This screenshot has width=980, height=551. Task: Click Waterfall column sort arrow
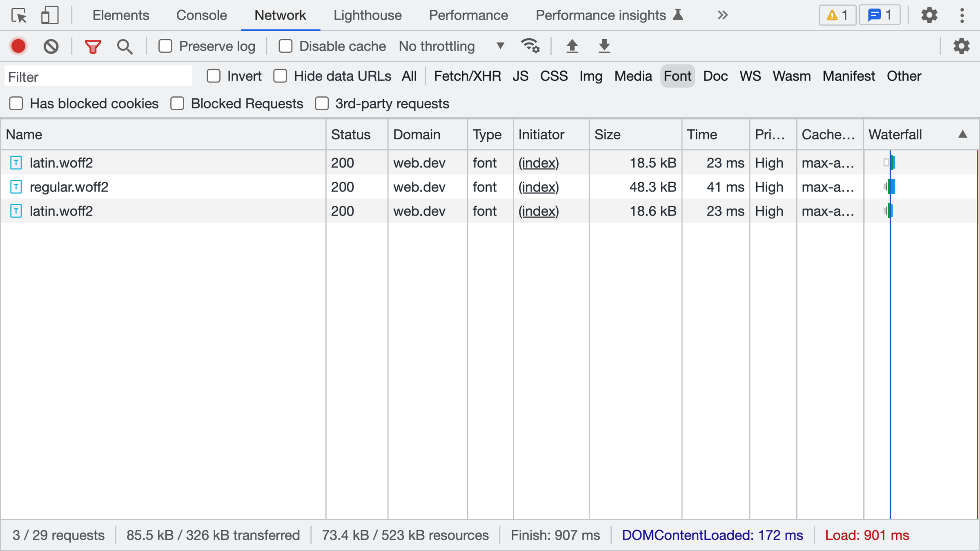click(x=962, y=134)
